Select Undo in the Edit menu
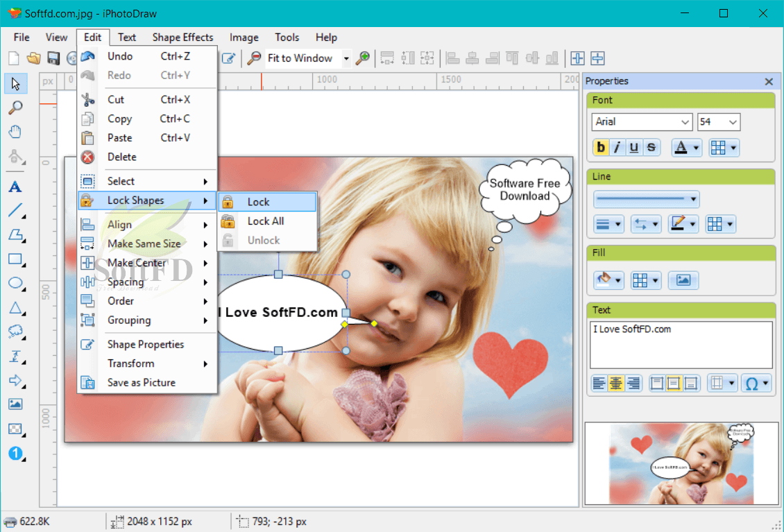The width and height of the screenshot is (784, 532). pos(147,56)
